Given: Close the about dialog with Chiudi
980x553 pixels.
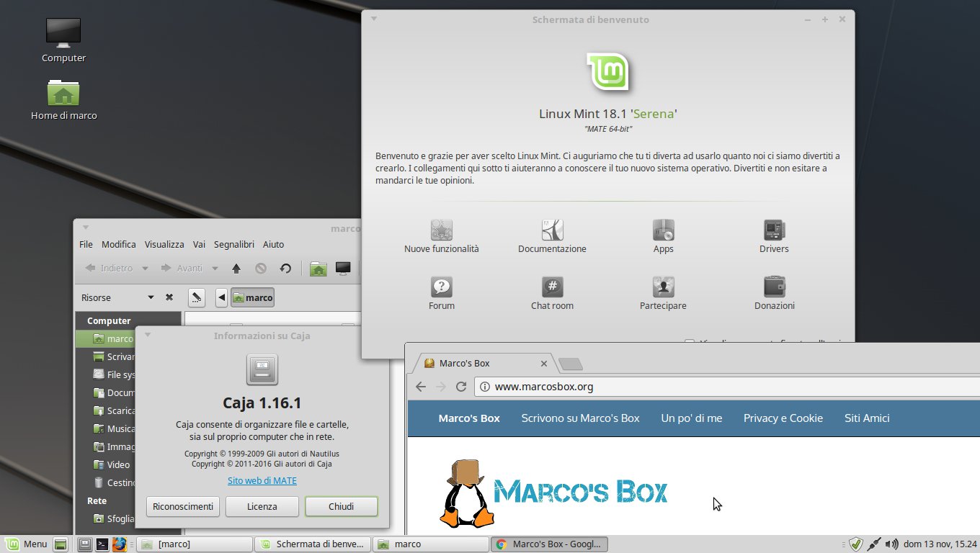Looking at the screenshot, I should (x=342, y=506).
